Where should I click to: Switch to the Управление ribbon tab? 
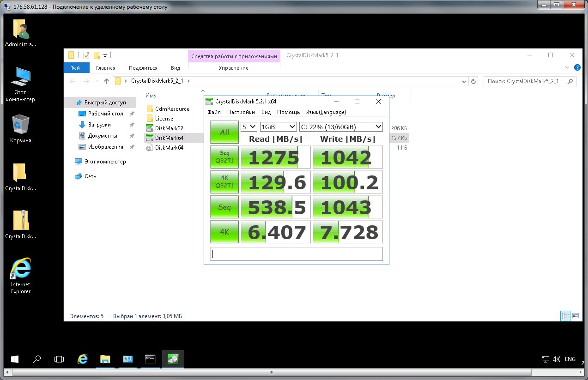point(234,68)
